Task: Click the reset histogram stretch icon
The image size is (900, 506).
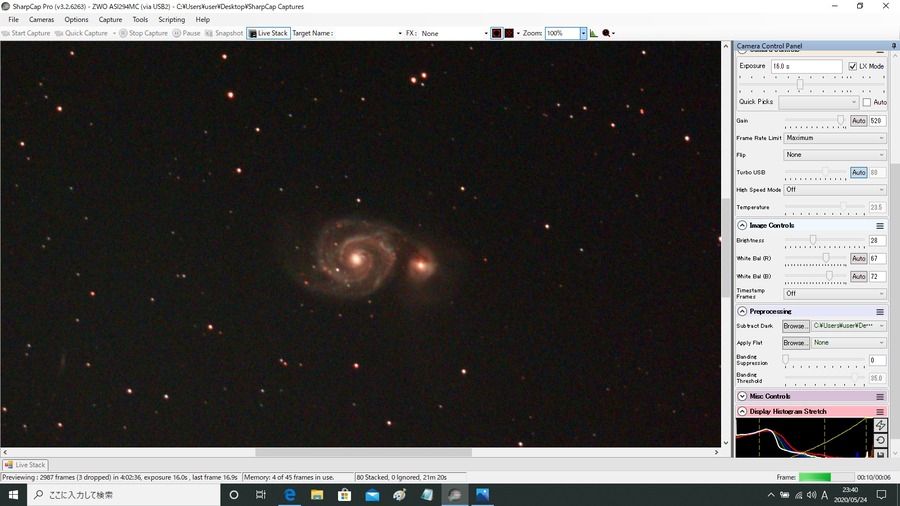Action: click(x=880, y=440)
